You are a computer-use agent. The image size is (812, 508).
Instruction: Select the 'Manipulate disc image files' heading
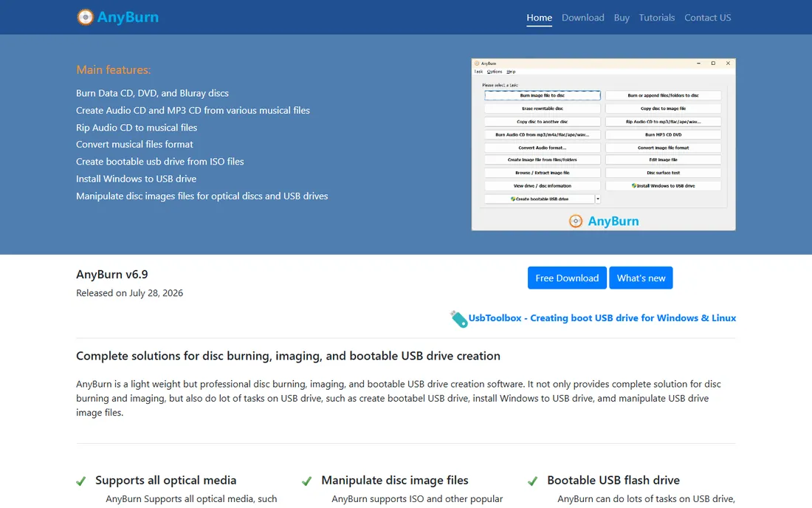pos(395,481)
